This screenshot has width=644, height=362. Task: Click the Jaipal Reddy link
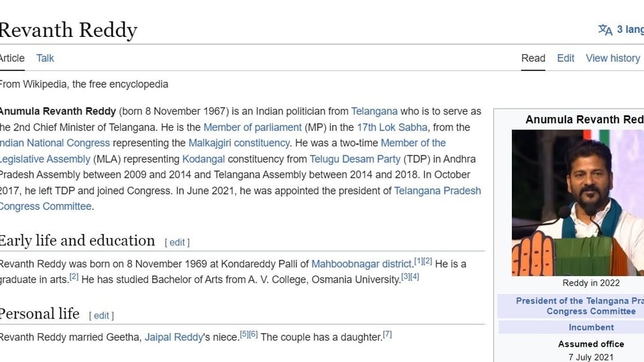(174, 337)
